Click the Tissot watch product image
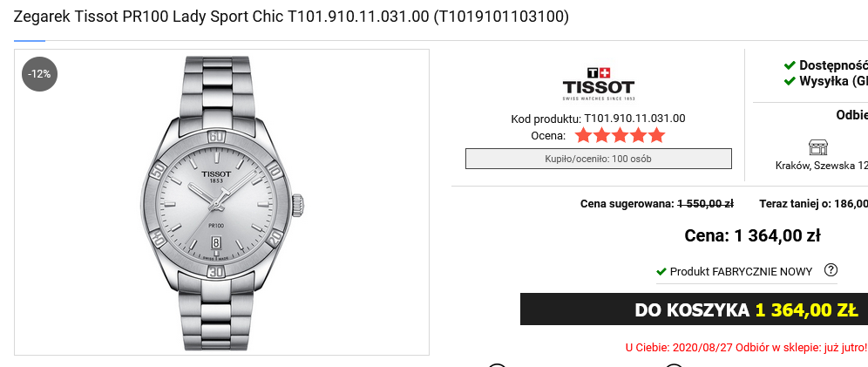 point(222,202)
